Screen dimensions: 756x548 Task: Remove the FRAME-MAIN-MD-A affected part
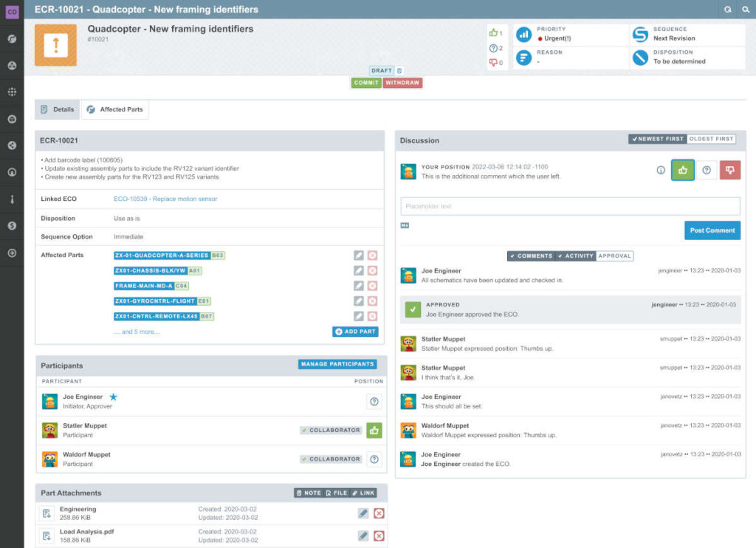tap(372, 286)
